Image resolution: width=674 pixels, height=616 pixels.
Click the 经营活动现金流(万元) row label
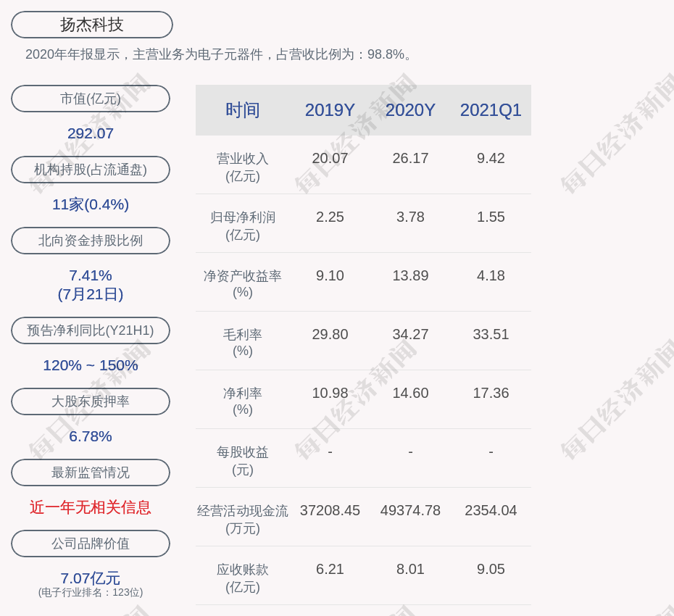click(243, 520)
